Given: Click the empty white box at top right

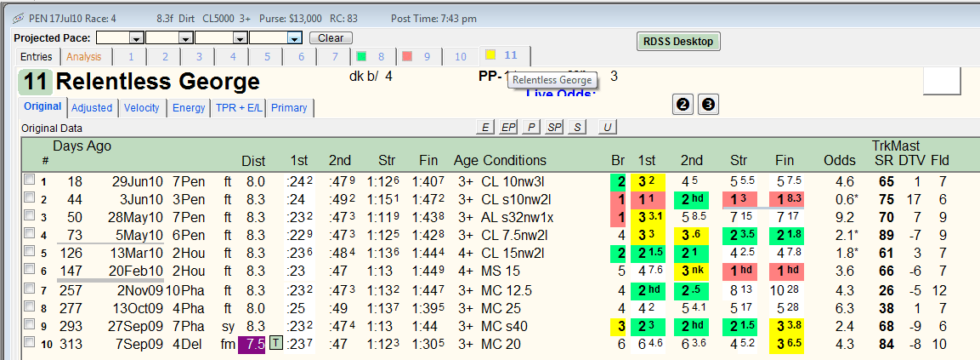Looking at the screenshot, I should pyautogui.click(x=942, y=81).
